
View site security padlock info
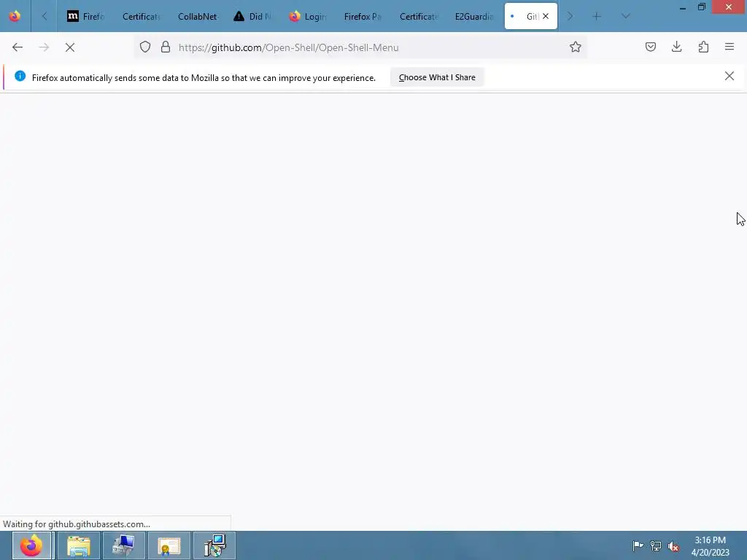(166, 47)
